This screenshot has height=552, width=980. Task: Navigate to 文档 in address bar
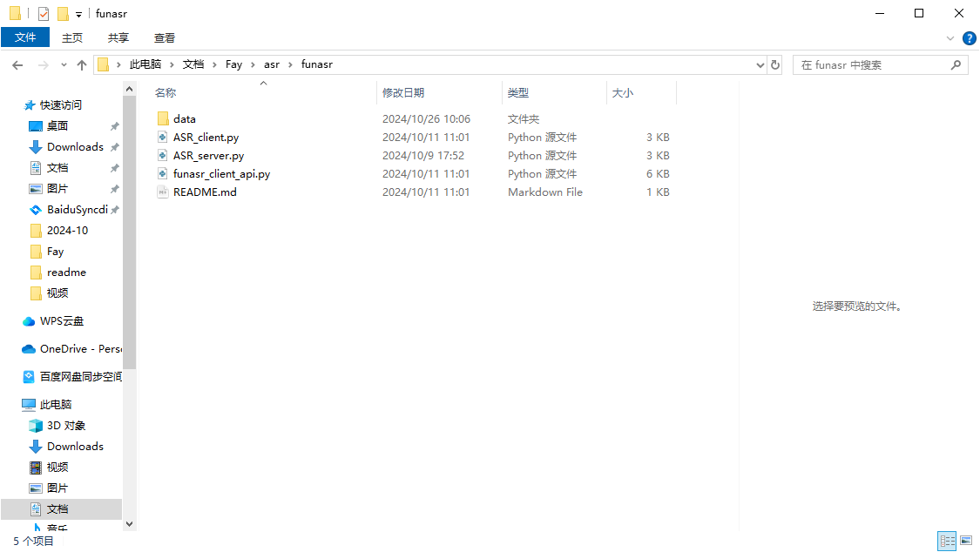click(x=193, y=64)
